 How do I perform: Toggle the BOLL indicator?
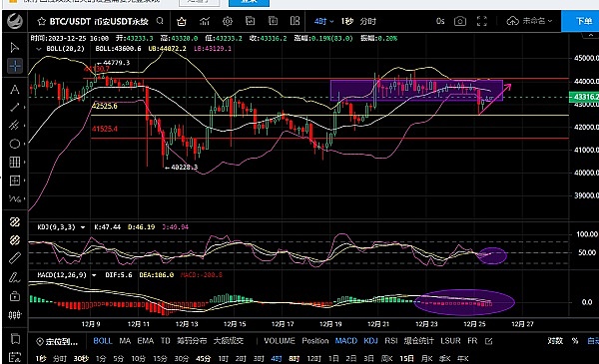click(103, 341)
